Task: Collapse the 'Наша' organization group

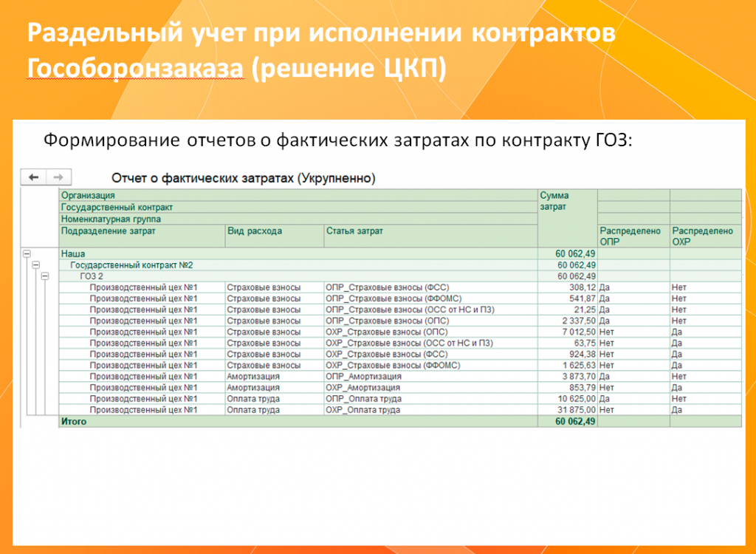Action: coord(27,253)
